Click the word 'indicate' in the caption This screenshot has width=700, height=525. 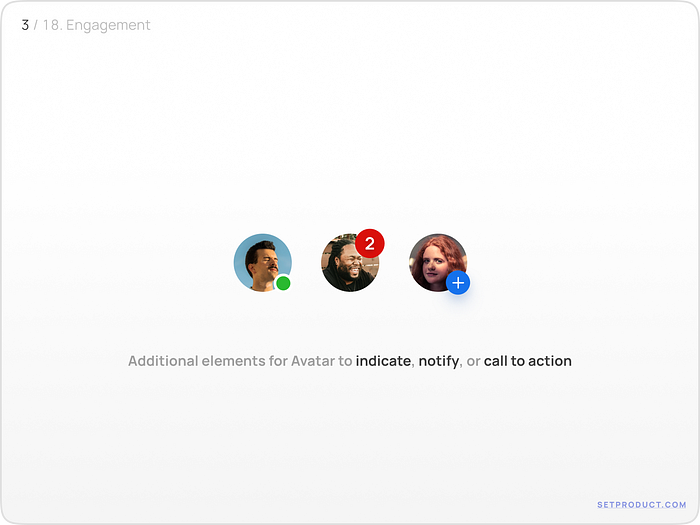[383, 361]
